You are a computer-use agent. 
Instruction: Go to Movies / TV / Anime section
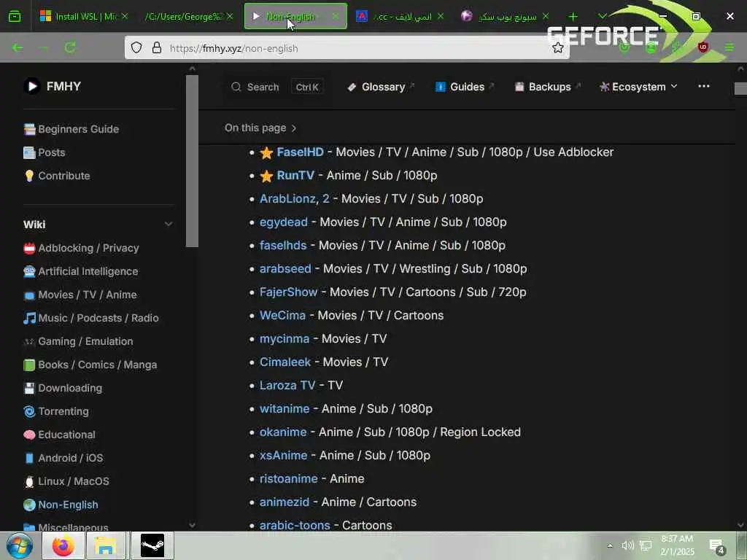pos(80,295)
